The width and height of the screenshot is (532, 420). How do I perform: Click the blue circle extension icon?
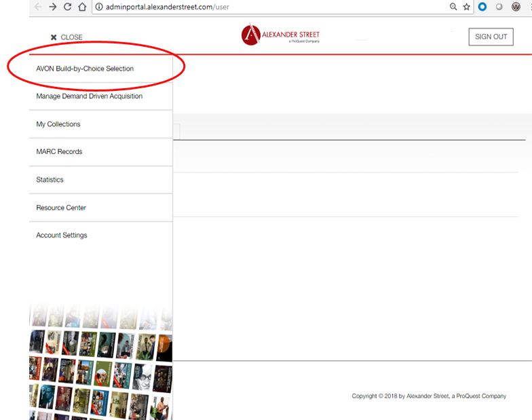tap(482, 7)
